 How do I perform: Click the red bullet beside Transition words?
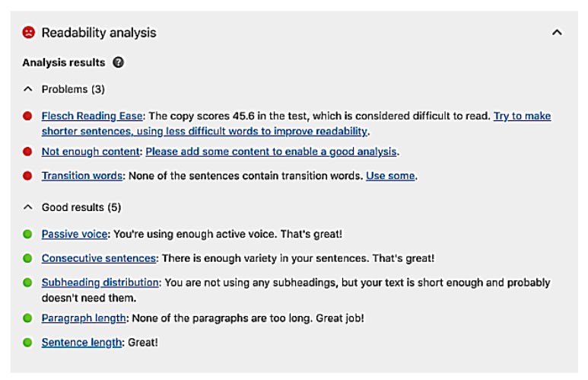point(28,176)
